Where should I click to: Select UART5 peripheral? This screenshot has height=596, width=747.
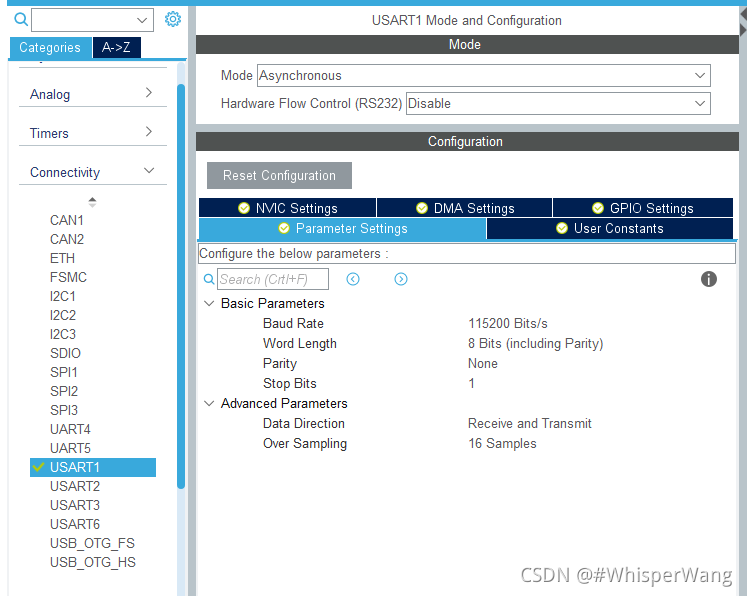click(x=70, y=449)
